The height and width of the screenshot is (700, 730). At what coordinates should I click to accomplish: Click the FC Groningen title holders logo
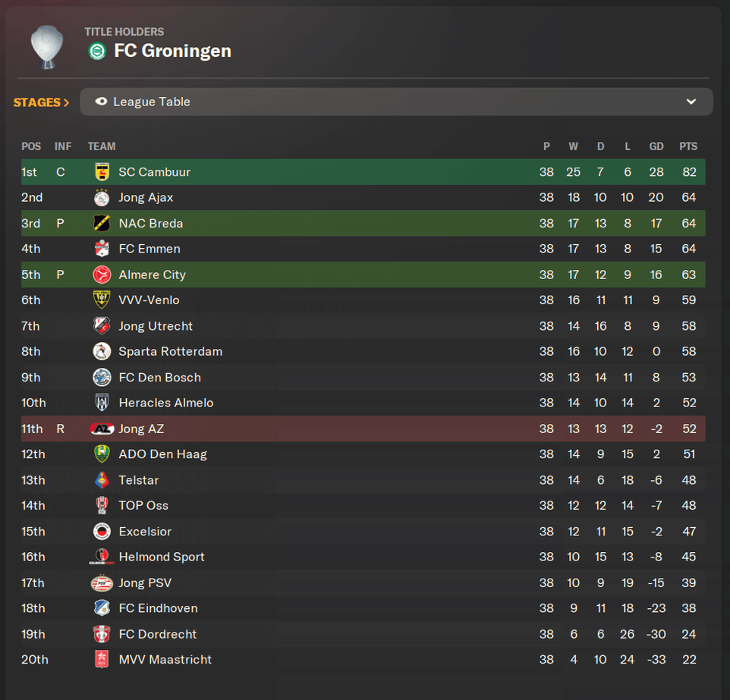point(97,51)
